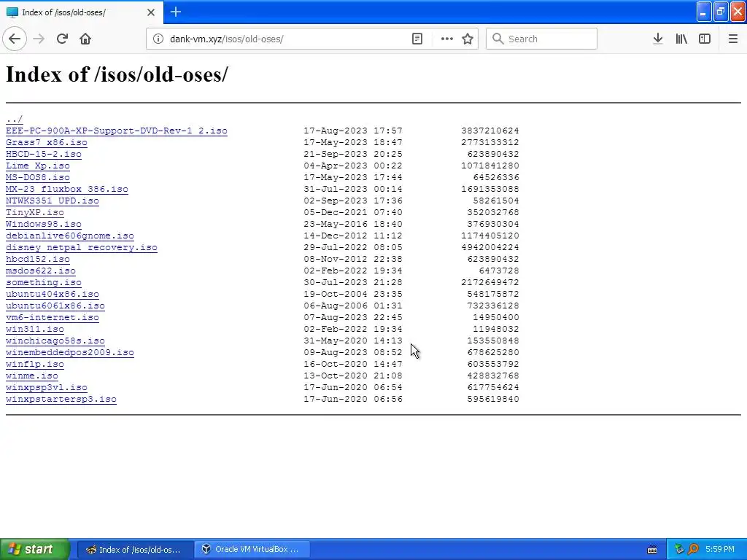Close the Index of /isos/old-oses/ tab
Viewport: 747px width, 560px height.
tap(151, 12)
